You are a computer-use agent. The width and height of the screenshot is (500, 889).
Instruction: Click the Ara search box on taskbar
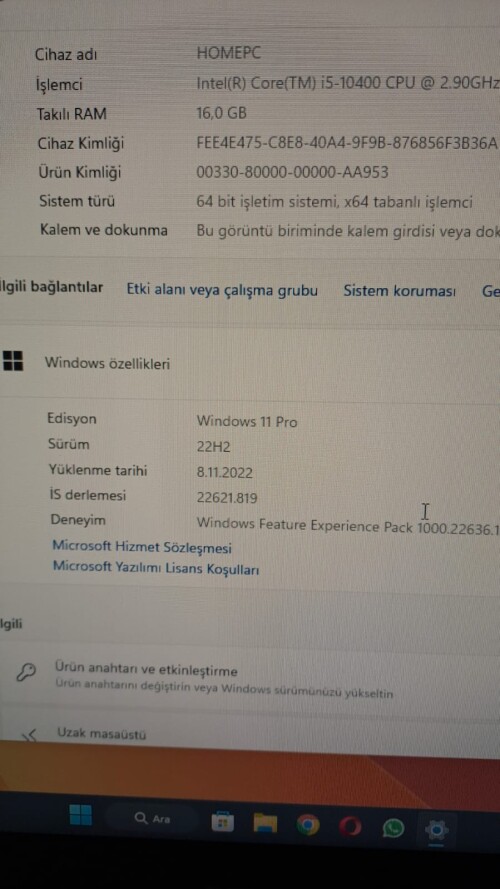pos(152,819)
